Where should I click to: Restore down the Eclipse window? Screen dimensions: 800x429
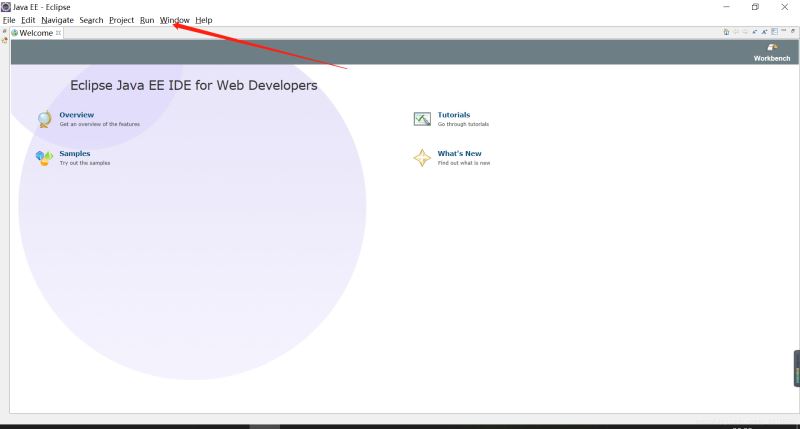coord(755,7)
